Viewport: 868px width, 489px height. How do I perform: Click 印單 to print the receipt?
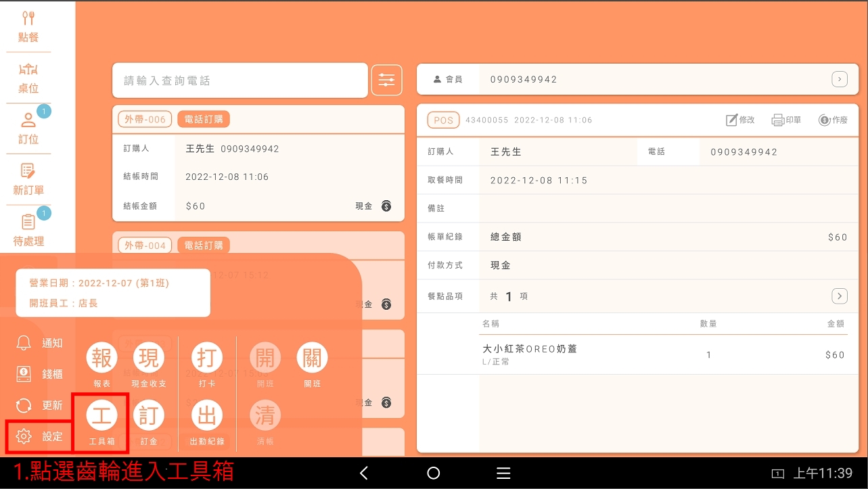point(786,120)
